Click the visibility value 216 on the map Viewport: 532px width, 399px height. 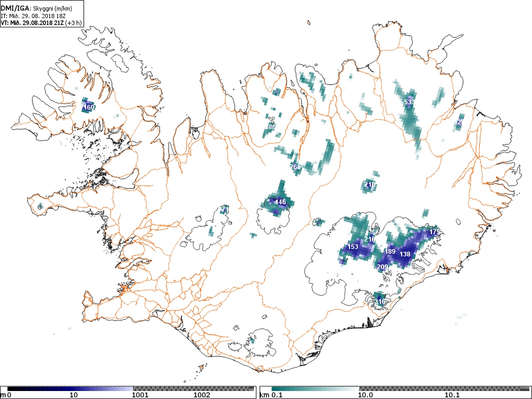(370, 239)
